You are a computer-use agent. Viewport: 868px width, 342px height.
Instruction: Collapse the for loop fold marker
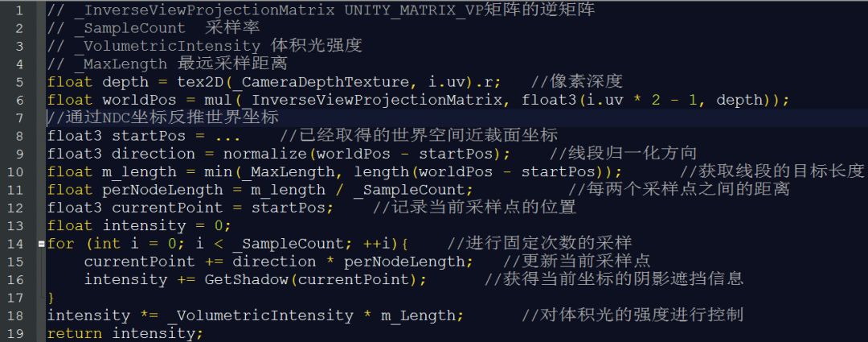(x=42, y=243)
